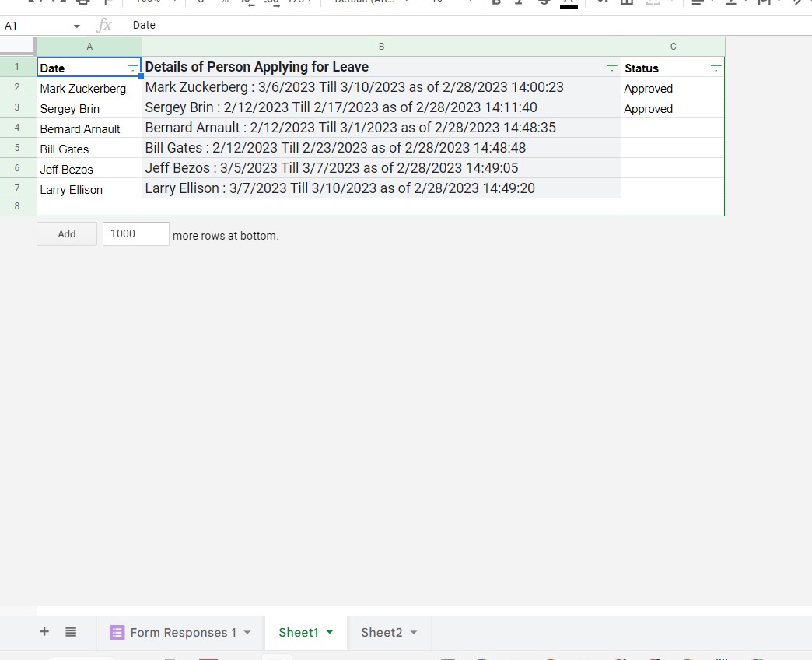Select the Sergey Brin cell in column A
Viewport: 812px width, 660px height.
(x=89, y=107)
